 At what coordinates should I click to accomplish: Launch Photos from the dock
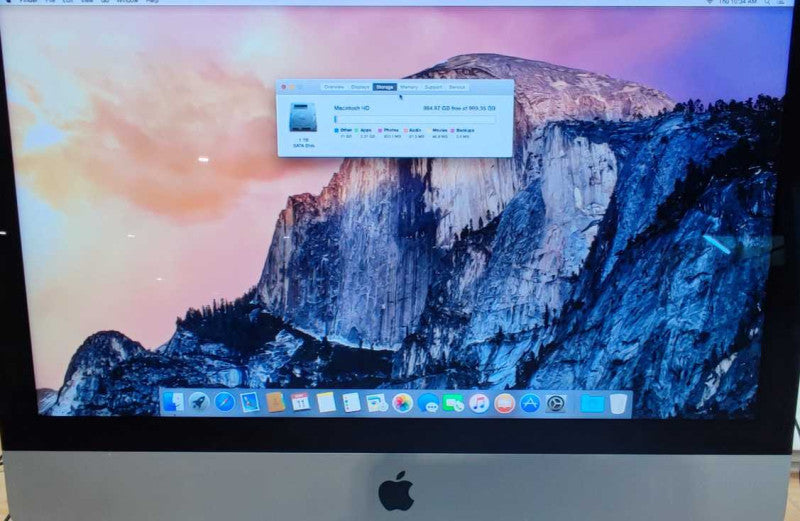pos(403,403)
